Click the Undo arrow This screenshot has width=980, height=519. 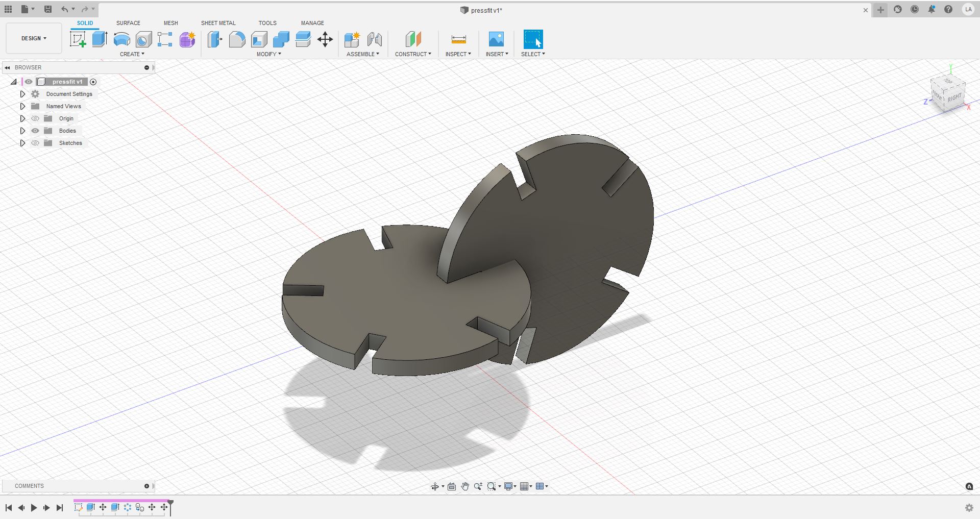point(64,9)
